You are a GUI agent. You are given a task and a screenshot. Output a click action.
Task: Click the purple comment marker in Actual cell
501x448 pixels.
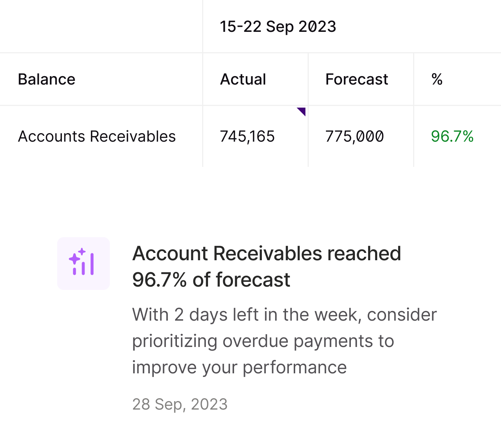pyautogui.click(x=302, y=111)
